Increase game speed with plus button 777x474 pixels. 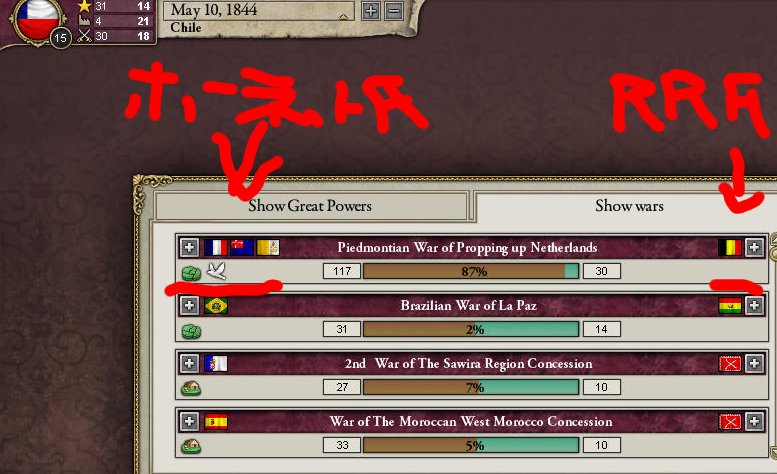point(371,11)
